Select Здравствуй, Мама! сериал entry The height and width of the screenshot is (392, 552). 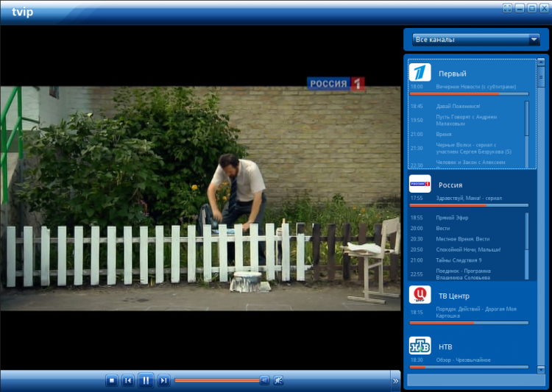pyautogui.click(x=469, y=198)
